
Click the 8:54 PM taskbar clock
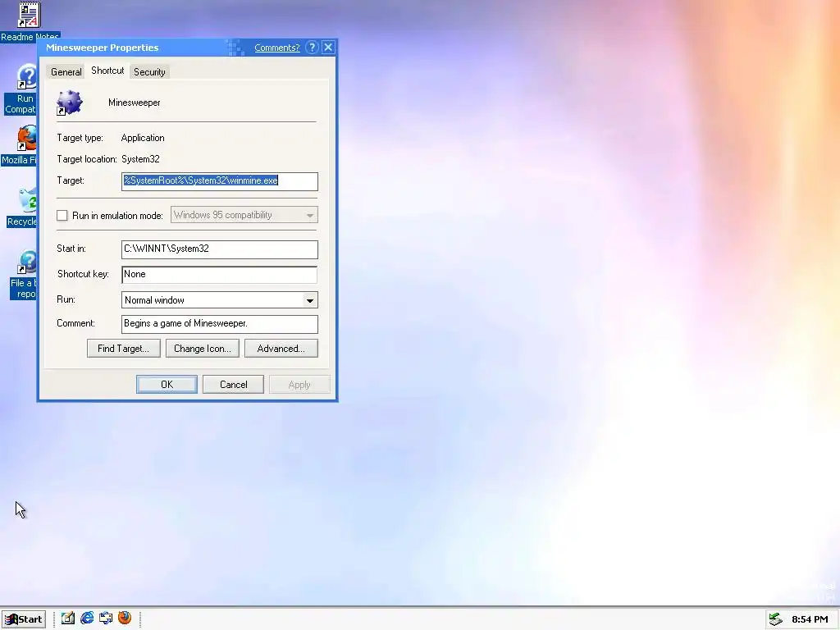[x=810, y=619]
